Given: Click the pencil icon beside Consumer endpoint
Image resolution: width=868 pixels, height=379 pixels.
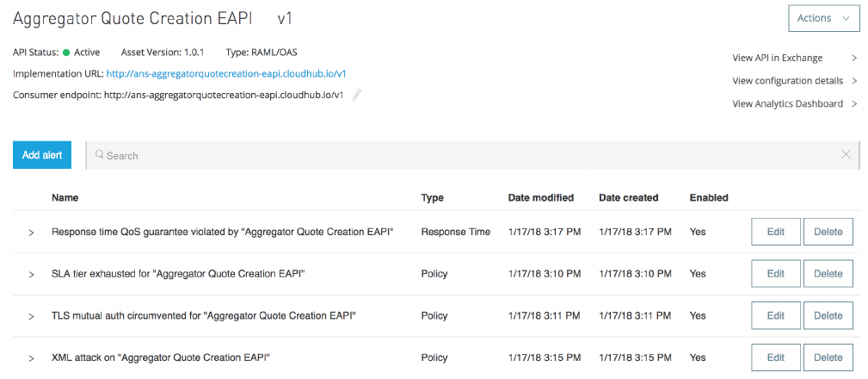Looking at the screenshot, I should click(356, 95).
